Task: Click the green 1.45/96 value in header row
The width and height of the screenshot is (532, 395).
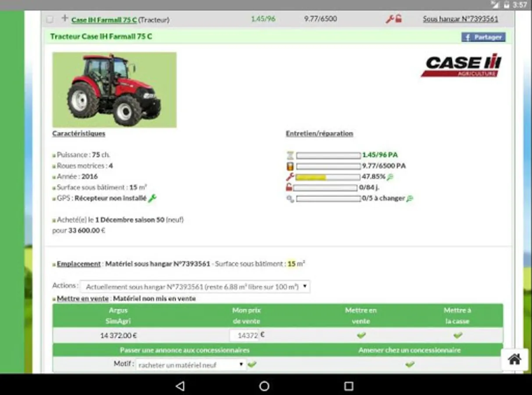Action: click(x=263, y=19)
